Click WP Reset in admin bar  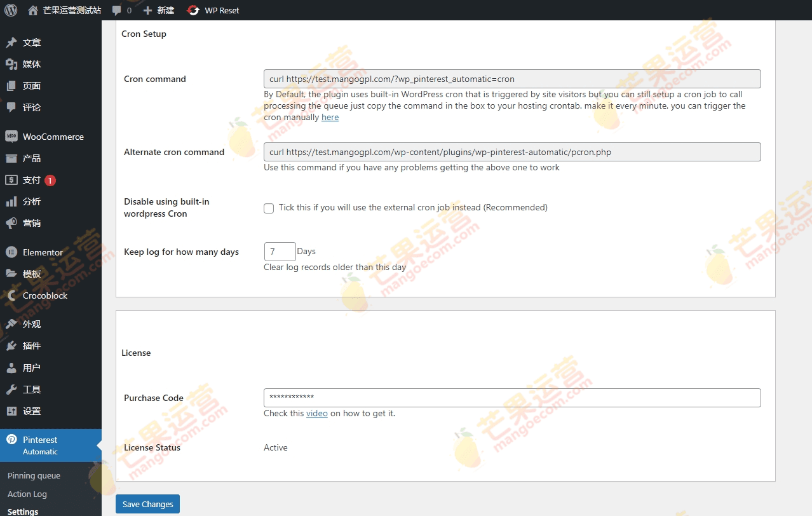pyautogui.click(x=222, y=10)
